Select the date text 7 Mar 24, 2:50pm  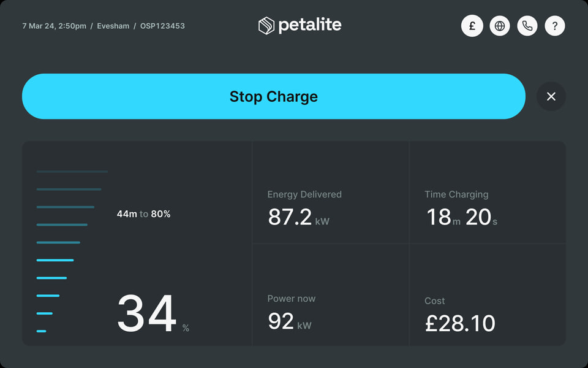55,26
